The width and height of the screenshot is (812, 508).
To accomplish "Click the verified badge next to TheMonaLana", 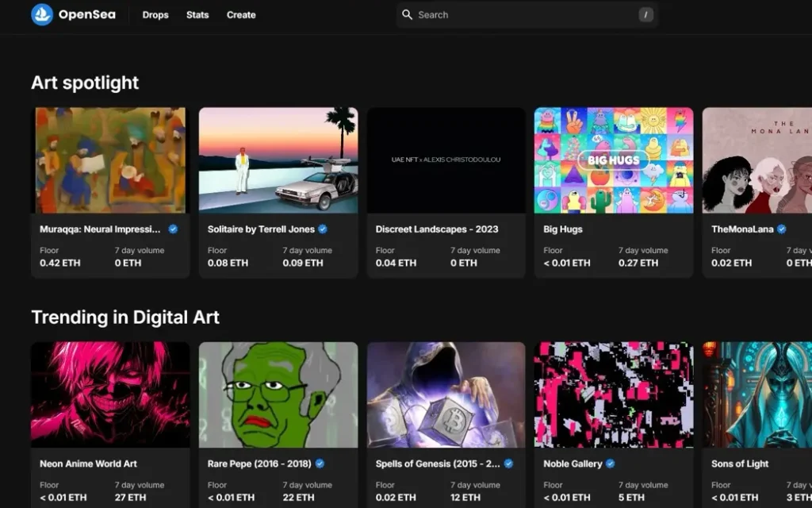I will pyautogui.click(x=781, y=229).
